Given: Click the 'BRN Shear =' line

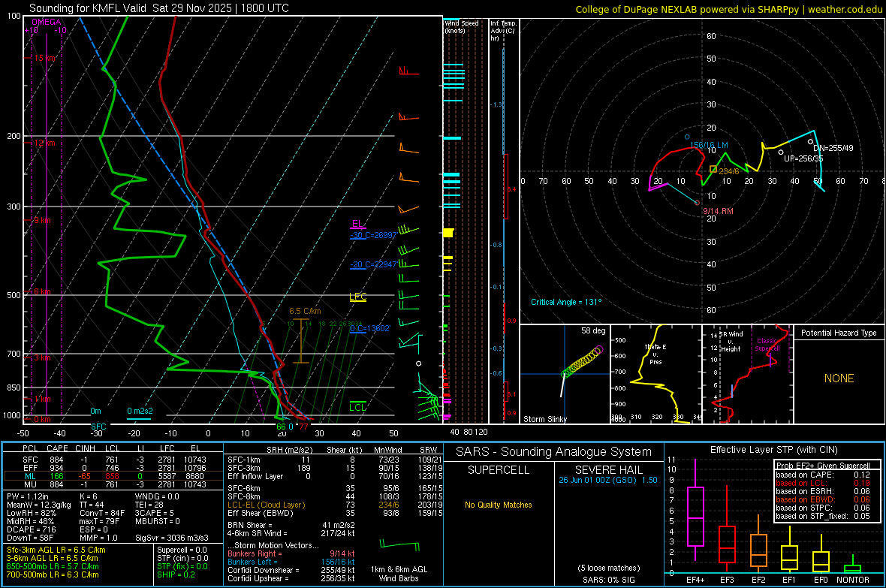Looking at the screenshot, I should point(291,525).
